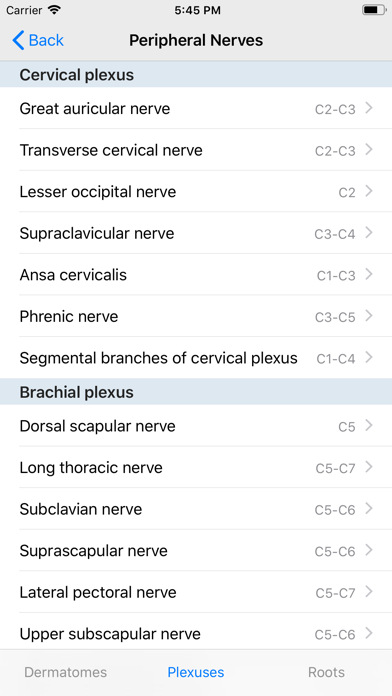Switch to the Dermatomes tab
392x696 pixels.
(x=66, y=672)
